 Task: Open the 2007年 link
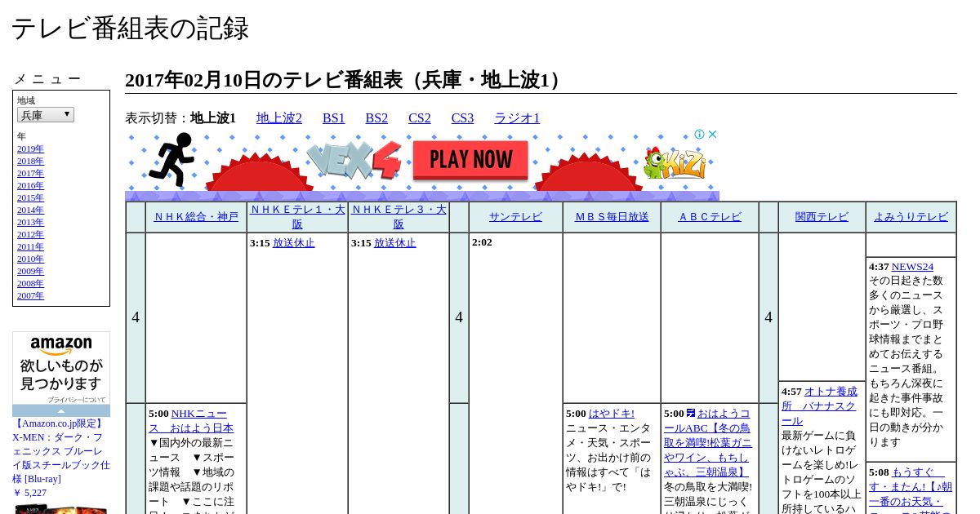click(x=30, y=296)
